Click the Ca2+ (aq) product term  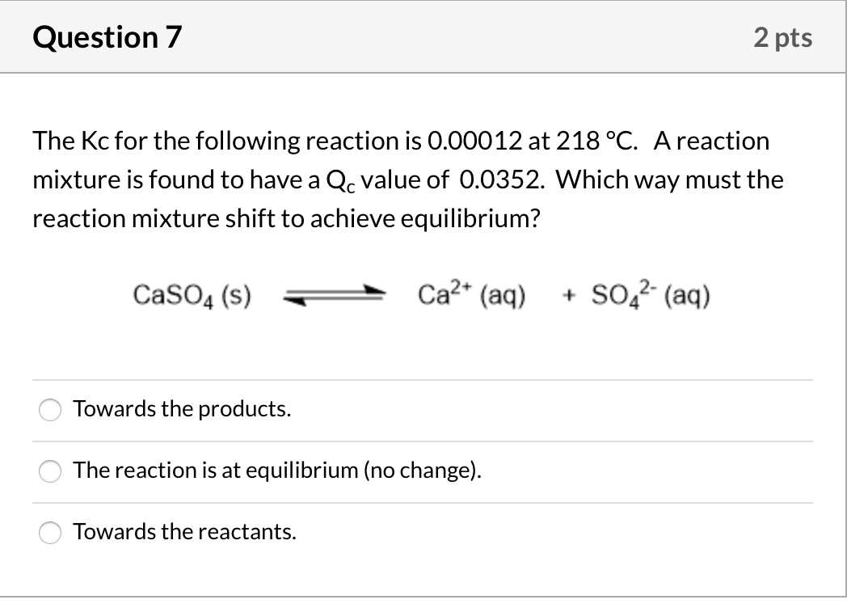[x=470, y=293]
